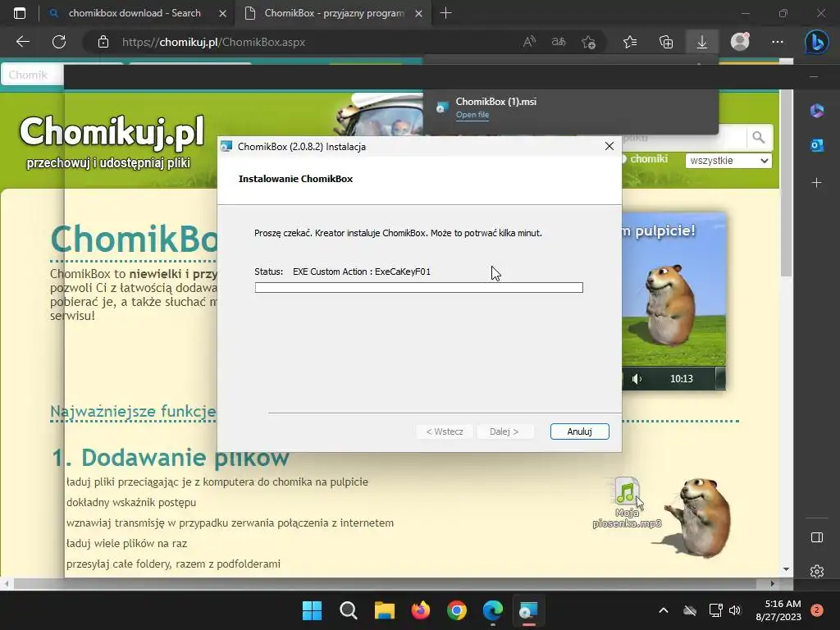Click Anuluj to cancel installation
840x630 pixels.
click(x=579, y=431)
